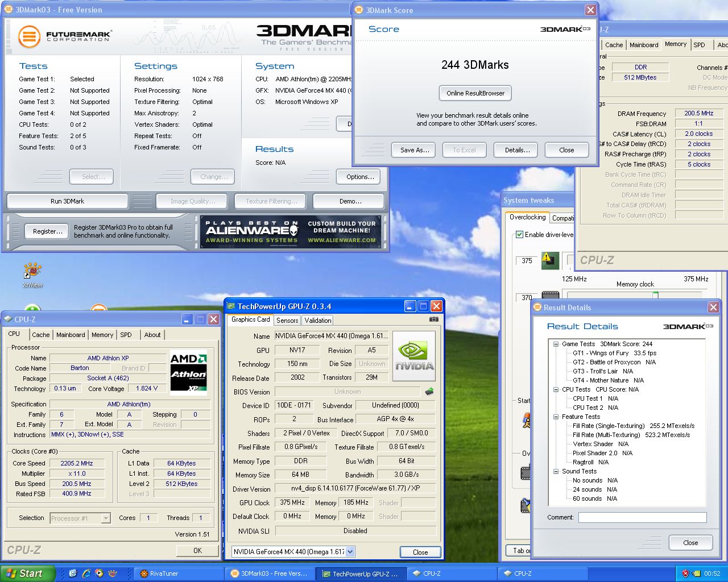Screen dimensions: 728x582
Task: Click the 3DMark Score window title icon
Action: pos(359,10)
